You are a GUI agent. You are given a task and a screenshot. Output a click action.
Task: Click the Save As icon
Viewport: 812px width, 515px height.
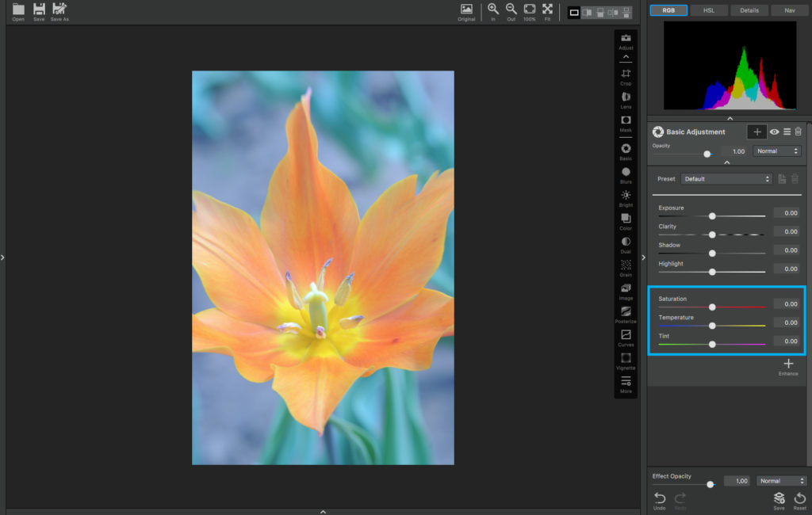click(59, 10)
